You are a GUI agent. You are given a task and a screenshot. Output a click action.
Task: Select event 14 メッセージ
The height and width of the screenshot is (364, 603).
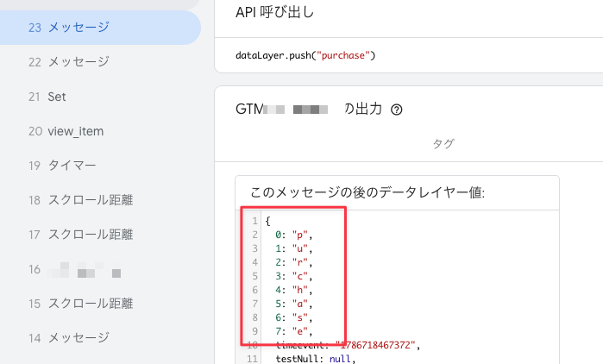[x=69, y=338]
